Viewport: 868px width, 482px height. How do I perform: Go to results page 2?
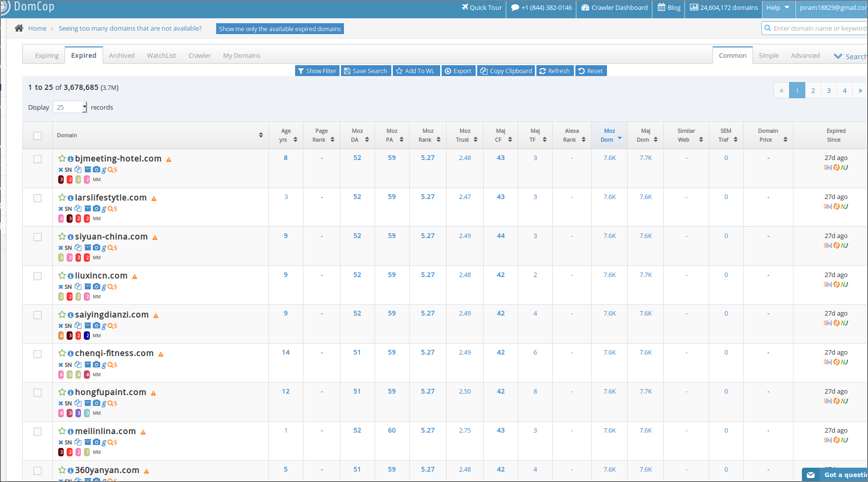[813, 90]
